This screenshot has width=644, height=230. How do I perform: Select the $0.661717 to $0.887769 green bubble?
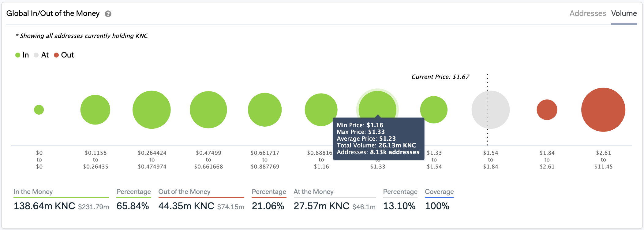click(x=265, y=110)
